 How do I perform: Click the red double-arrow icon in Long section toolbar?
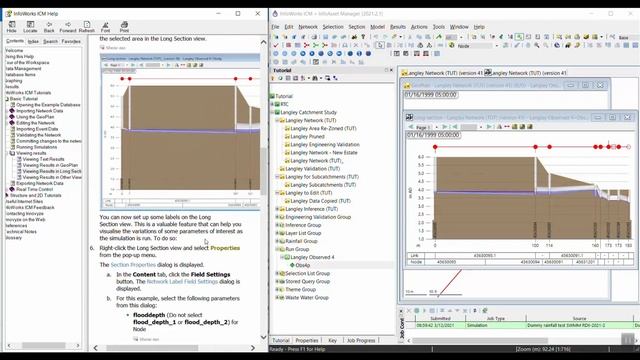(x=507, y=127)
